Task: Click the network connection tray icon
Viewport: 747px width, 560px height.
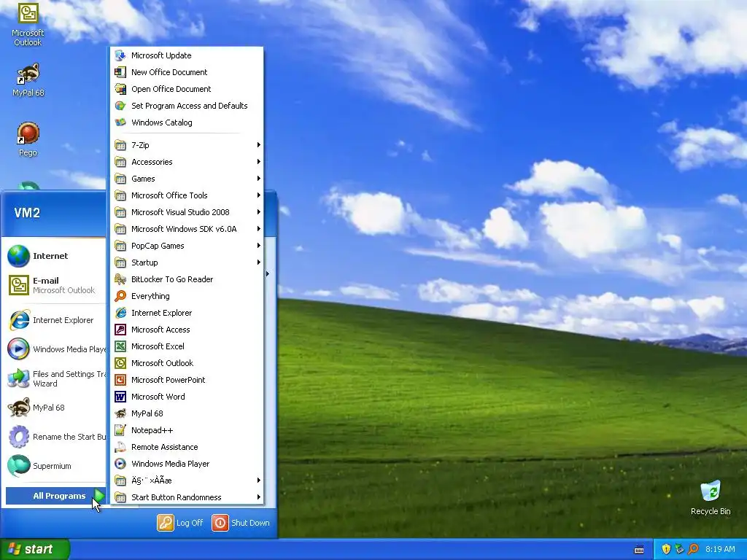Action: tap(679, 549)
